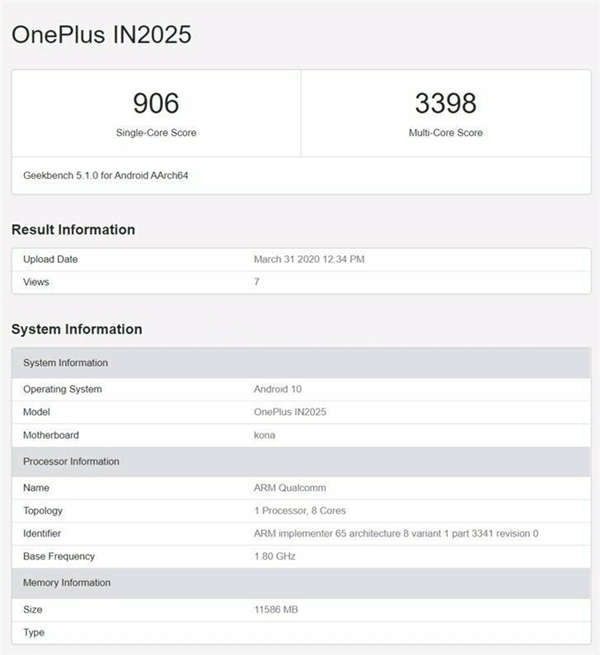Click the gray System Information table header
This screenshot has height=655, width=600.
point(301,363)
